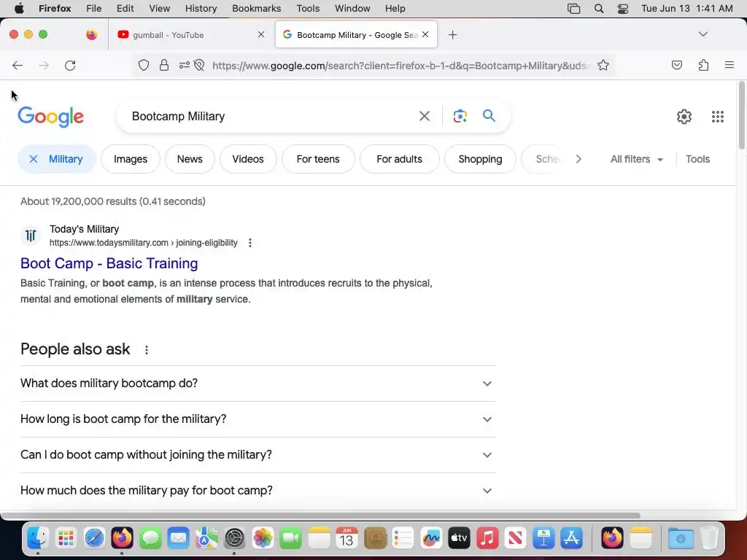Show more filter chips with the right chevron
Screen dimensions: 747x560
[578, 159]
